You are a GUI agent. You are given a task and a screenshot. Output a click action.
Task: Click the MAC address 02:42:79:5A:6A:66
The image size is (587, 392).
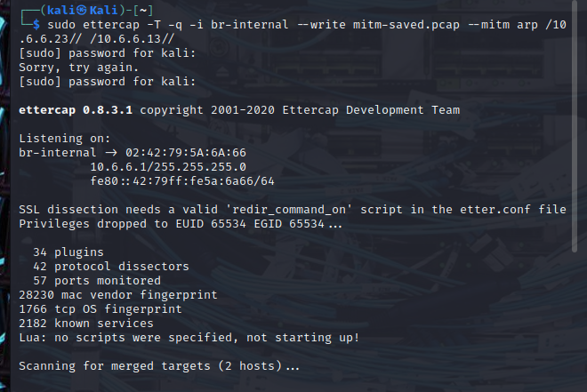[x=186, y=153]
